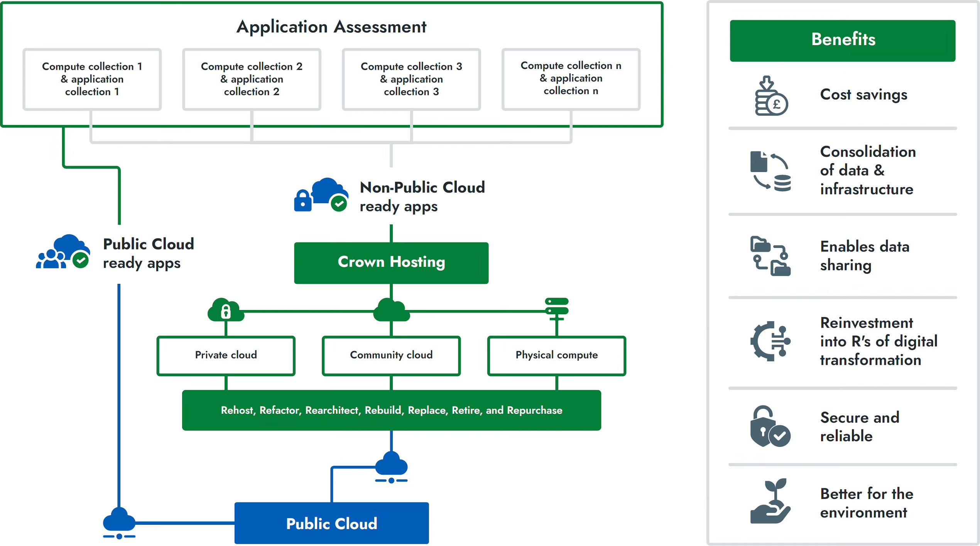Select the Private cloud box
The width and height of the screenshot is (980, 546).
226,356
